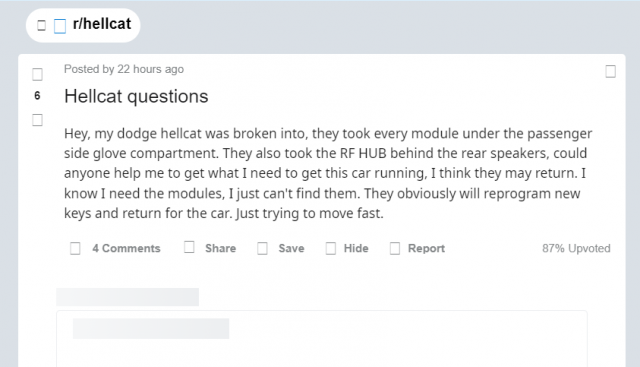
Task: Open the Hellcat questions post title
Action: 136,96
